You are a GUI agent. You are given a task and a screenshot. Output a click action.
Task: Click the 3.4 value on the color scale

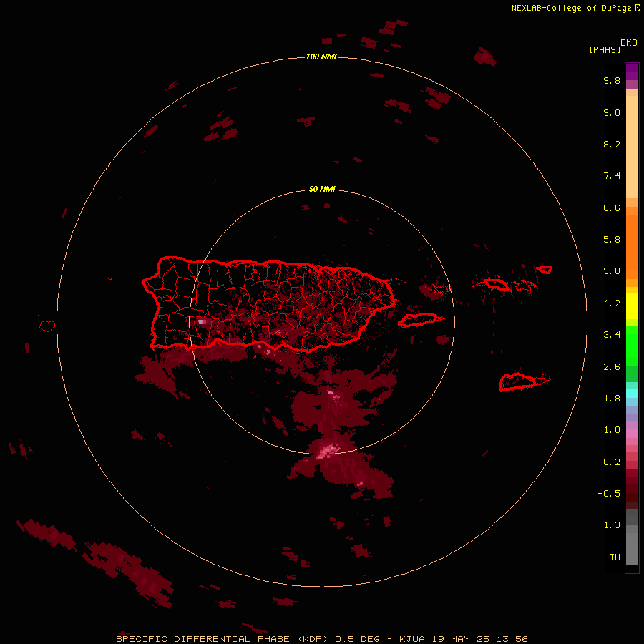click(612, 335)
